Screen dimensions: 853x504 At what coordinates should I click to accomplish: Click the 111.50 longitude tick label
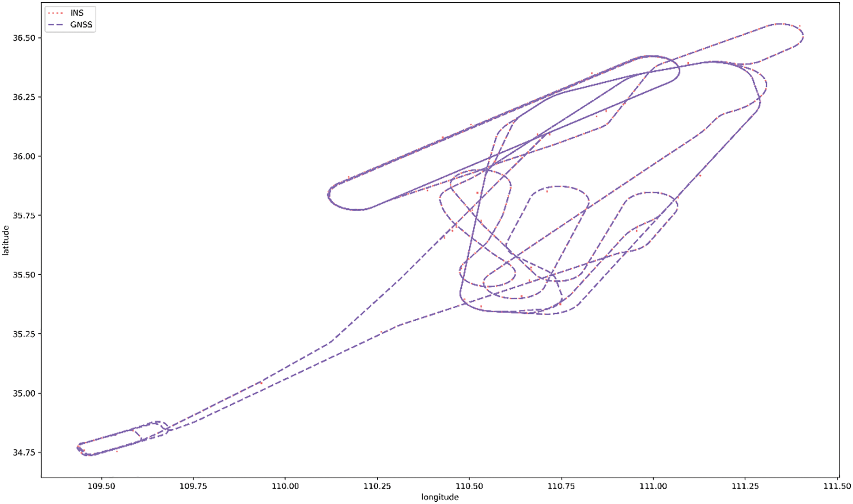coord(837,486)
